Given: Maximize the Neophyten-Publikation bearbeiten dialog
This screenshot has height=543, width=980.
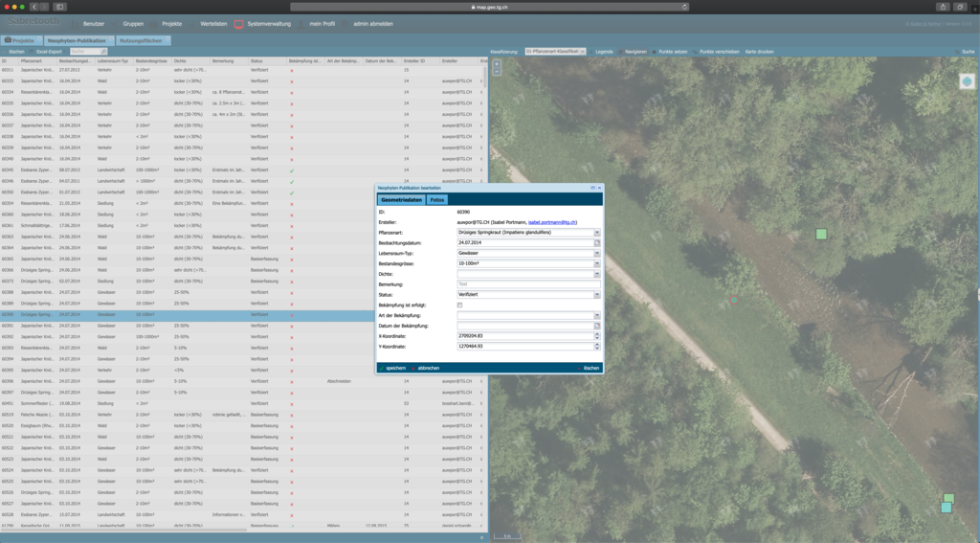Looking at the screenshot, I should tap(592, 188).
